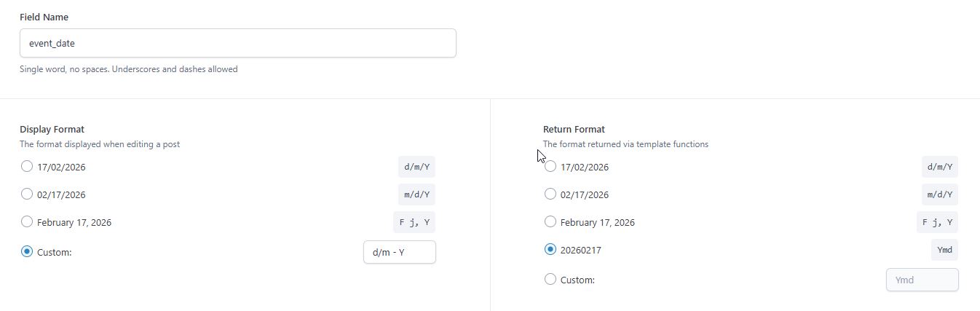Click the m/d/Y code badge under Return Format
This screenshot has height=311, width=980.
click(939, 194)
